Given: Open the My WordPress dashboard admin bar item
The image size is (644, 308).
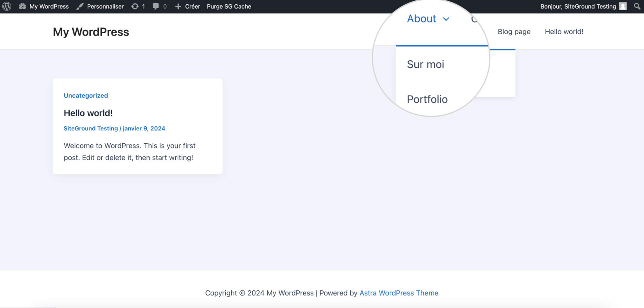Looking at the screenshot, I should [44, 6].
